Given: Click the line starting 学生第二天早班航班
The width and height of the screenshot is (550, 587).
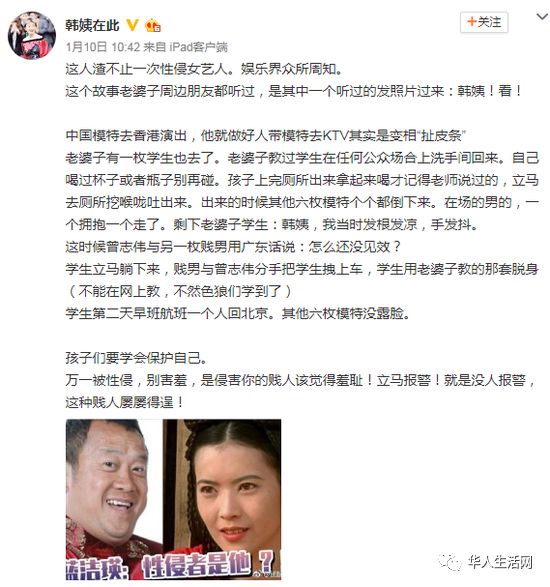Looking at the screenshot, I should click(237, 313).
